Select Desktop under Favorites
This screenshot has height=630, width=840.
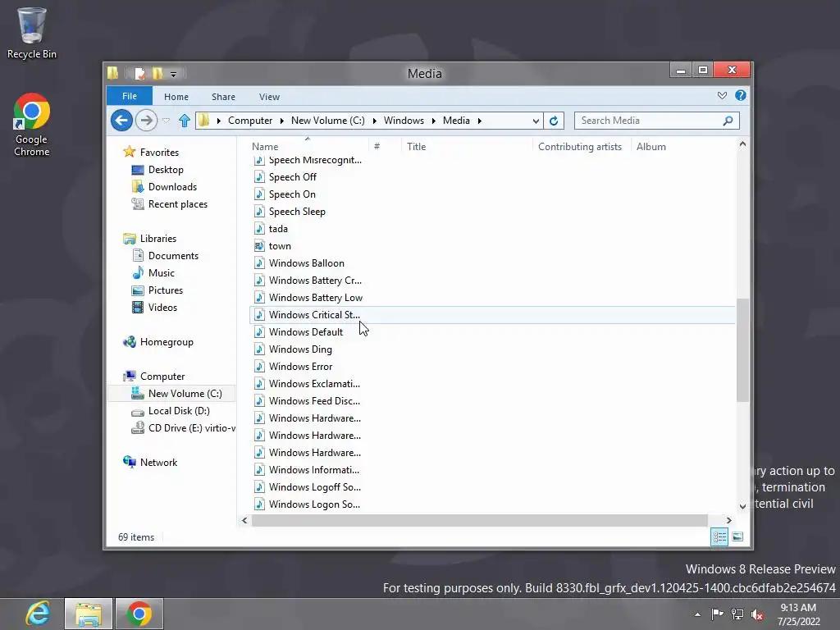pos(157,170)
